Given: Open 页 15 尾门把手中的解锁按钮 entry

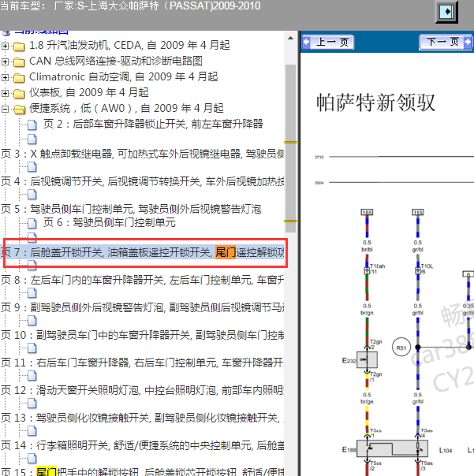Looking at the screenshot, I should point(142,472).
